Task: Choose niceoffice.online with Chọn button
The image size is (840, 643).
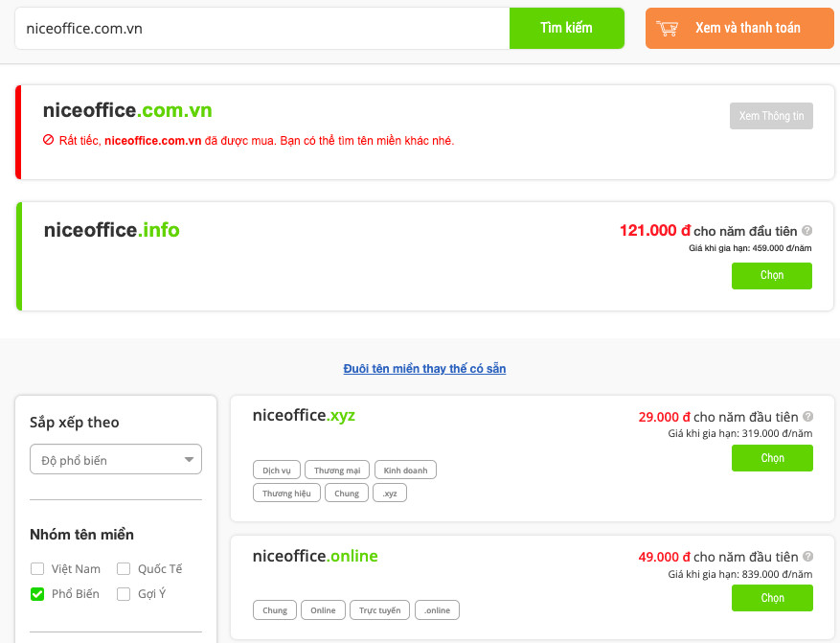Action: (x=773, y=598)
